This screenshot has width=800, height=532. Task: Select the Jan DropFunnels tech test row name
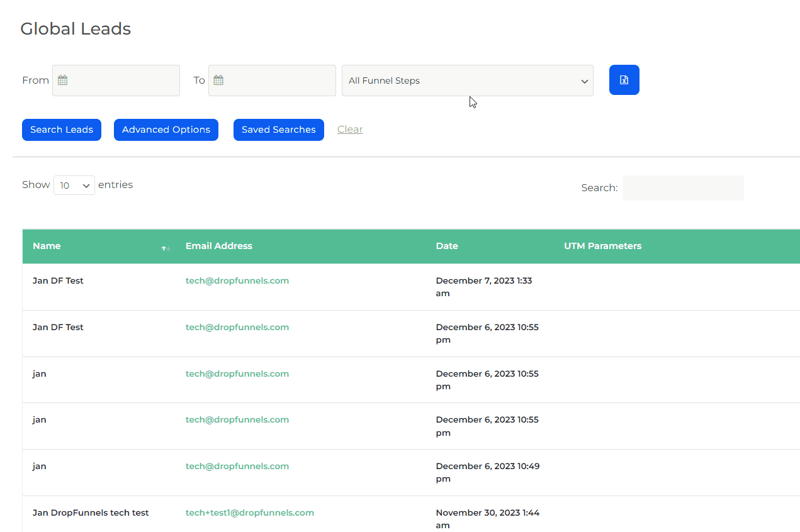pyautogui.click(x=91, y=513)
